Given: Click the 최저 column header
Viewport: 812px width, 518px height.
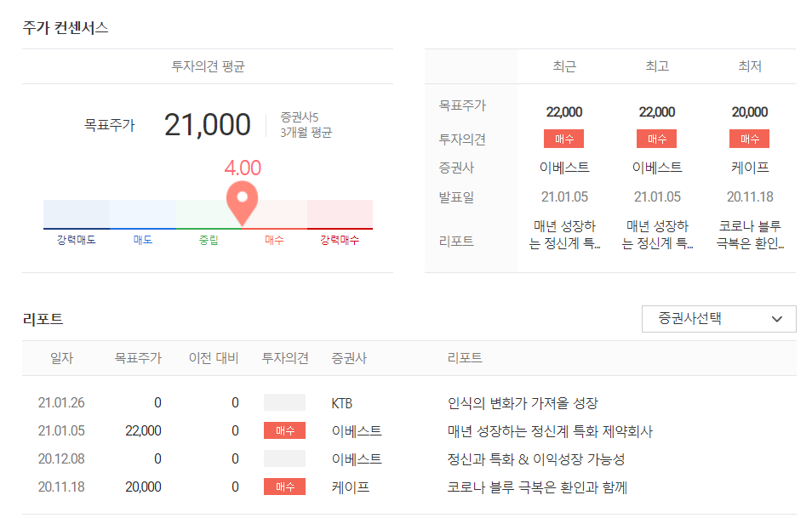Looking at the screenshot, I should 750,66.
